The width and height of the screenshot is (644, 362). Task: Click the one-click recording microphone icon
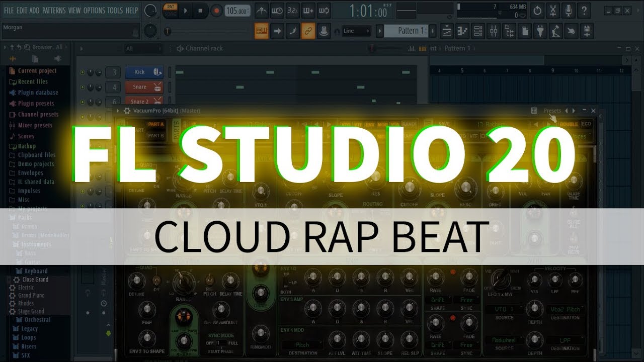pyautogui.click(x=569, y=10)
